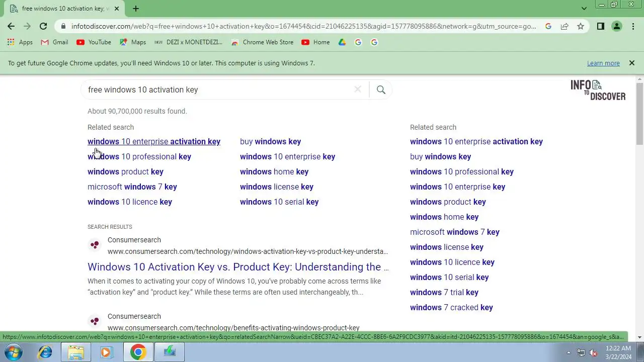Focus the address bar URL

303,26
